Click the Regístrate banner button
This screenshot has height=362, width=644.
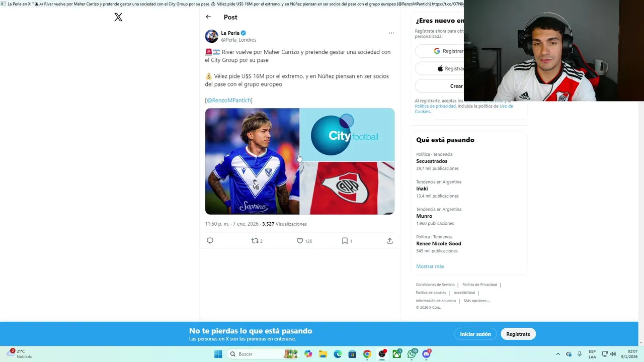[518, 334]
